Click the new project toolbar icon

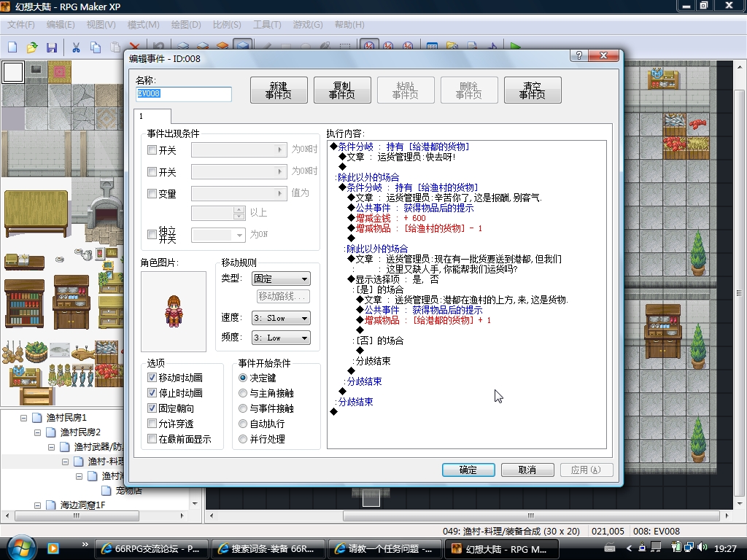point(12,47)
